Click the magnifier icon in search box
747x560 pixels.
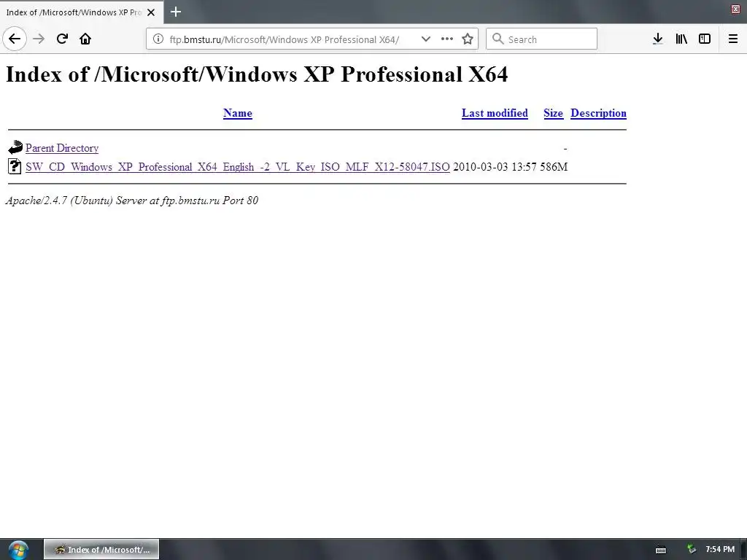point(498,39)
